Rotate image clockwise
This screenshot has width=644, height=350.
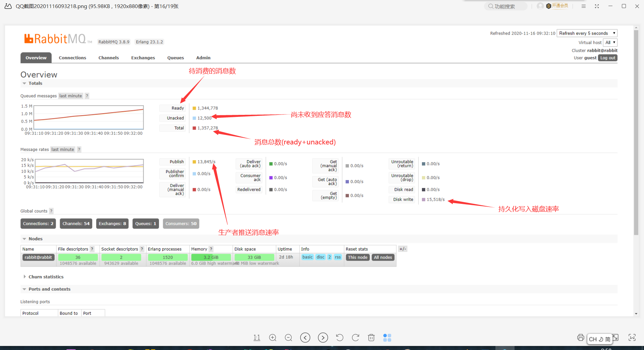(x=356, y=338)
